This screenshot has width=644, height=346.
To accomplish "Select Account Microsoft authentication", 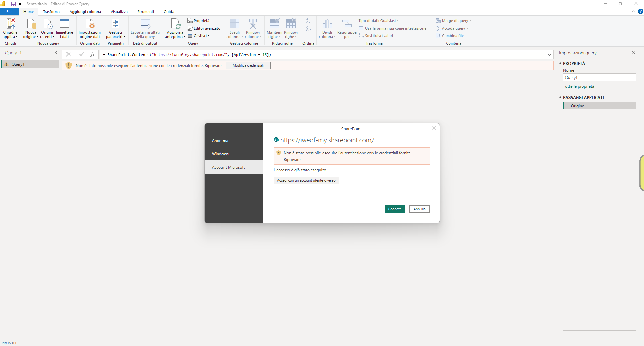I will click(x=234, y=167).
